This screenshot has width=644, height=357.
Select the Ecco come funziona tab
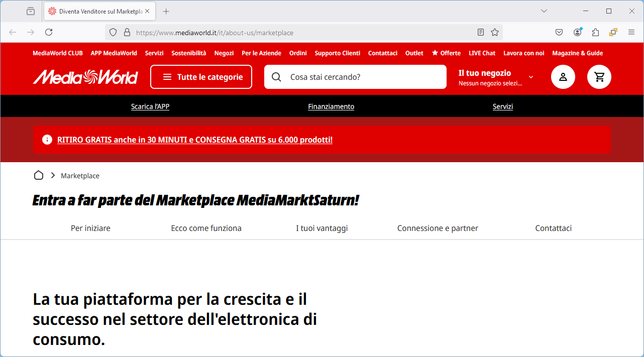coord(206,228)
